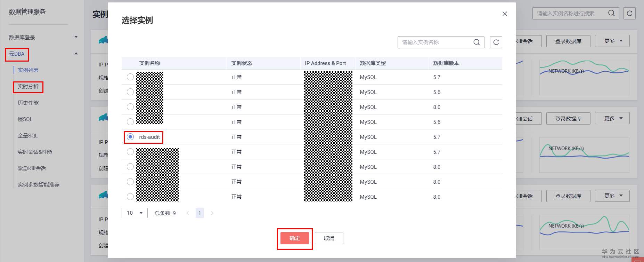This screenshot has height=262, width=644.
Task: Select the rds-audit instance radio button
Action: click(130, 137)
